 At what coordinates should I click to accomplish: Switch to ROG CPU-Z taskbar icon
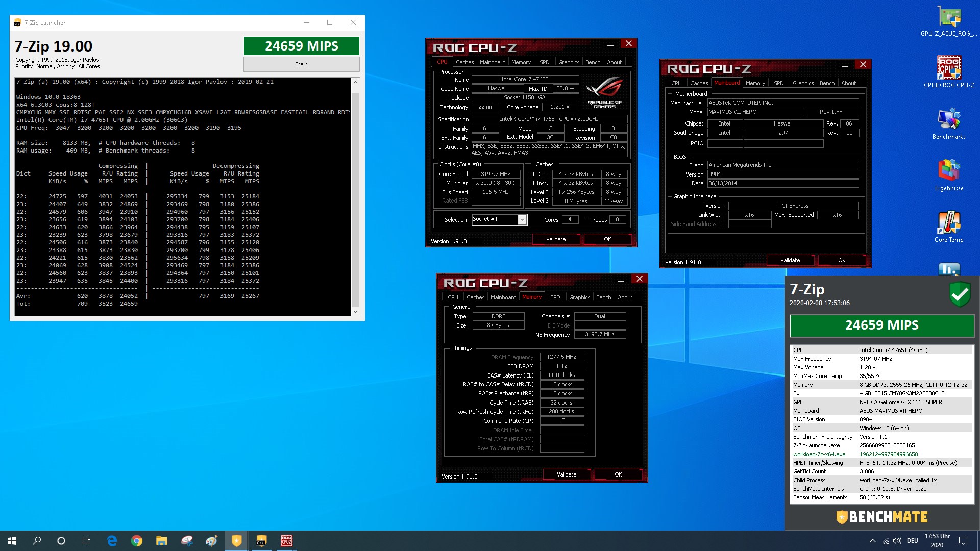(286, 541)
